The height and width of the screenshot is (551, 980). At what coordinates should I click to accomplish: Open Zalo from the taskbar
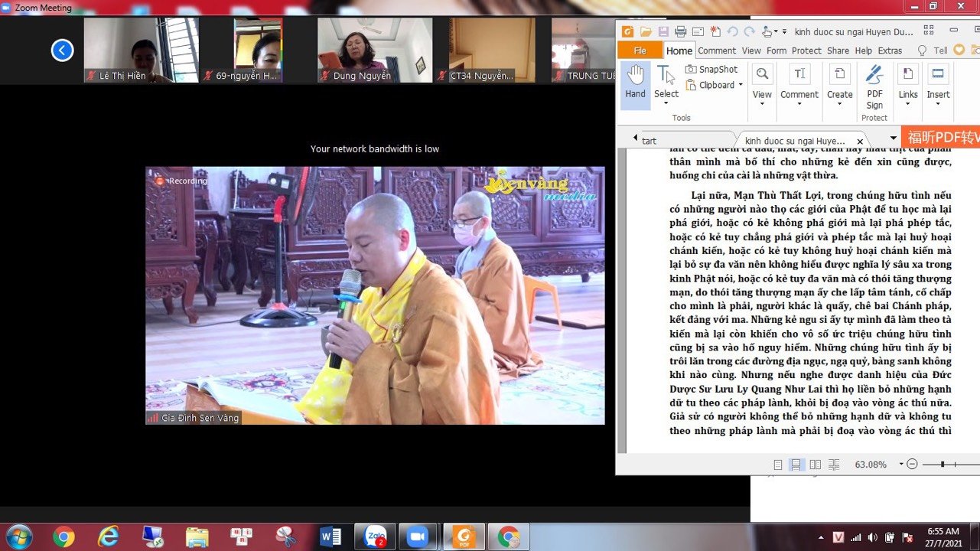tap(375, 536)
